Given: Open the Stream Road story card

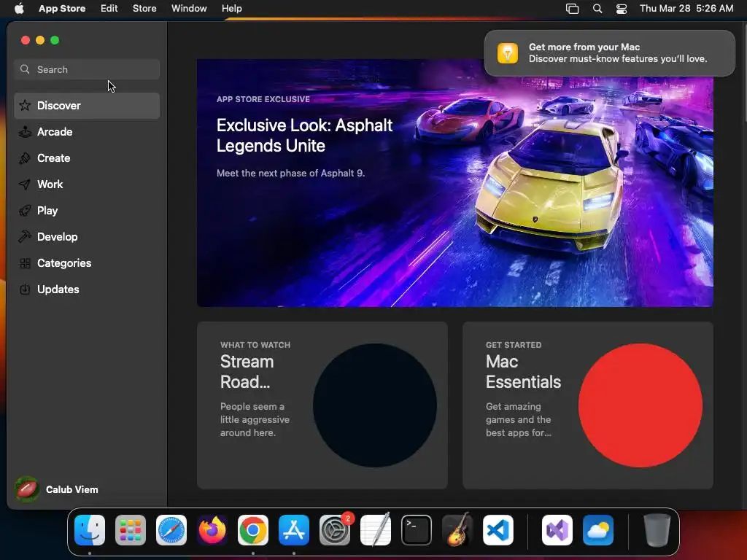Looking at the screenshot, I should (x=322, y=405).
